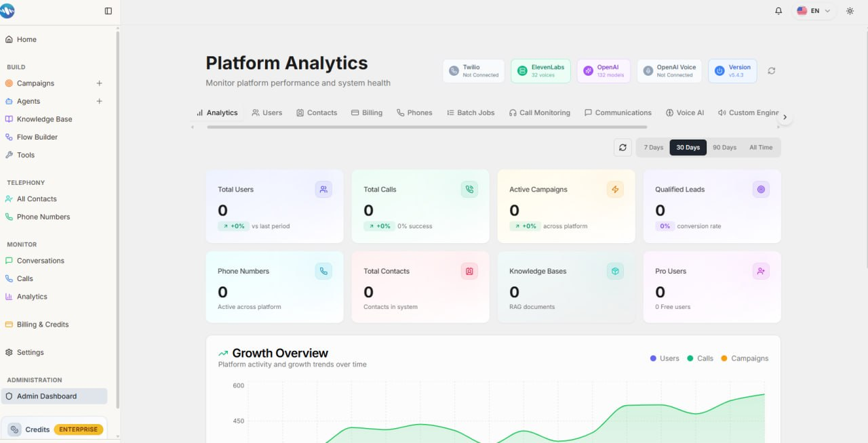Select the 30 Days range
Screen dimensions: 868x443
[688, 147]
